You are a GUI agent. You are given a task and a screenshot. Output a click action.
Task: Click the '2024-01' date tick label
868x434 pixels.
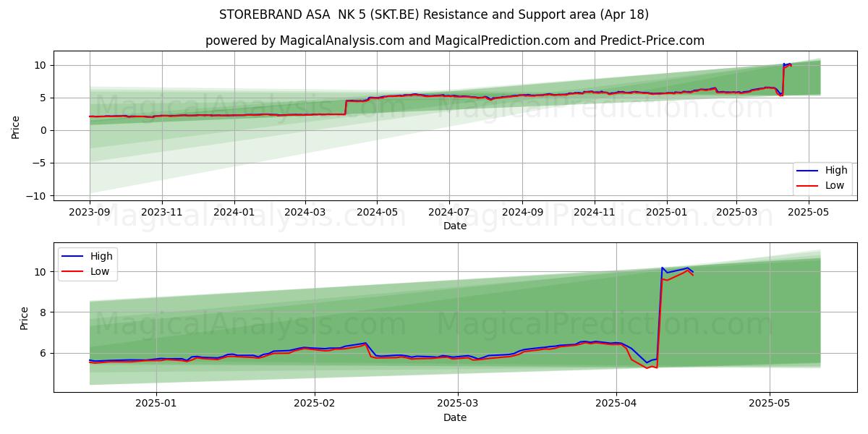(234, 213)
